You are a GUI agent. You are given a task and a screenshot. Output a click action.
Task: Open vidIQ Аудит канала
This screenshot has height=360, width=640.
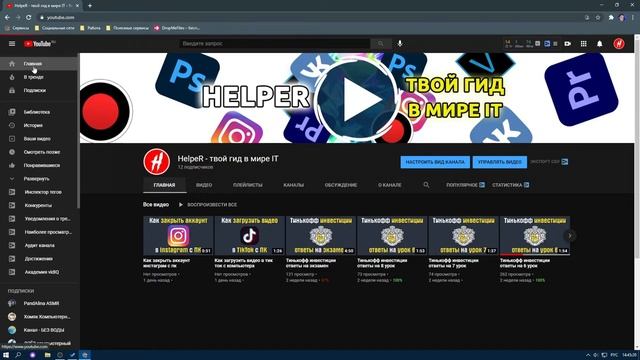click(39, 245)
